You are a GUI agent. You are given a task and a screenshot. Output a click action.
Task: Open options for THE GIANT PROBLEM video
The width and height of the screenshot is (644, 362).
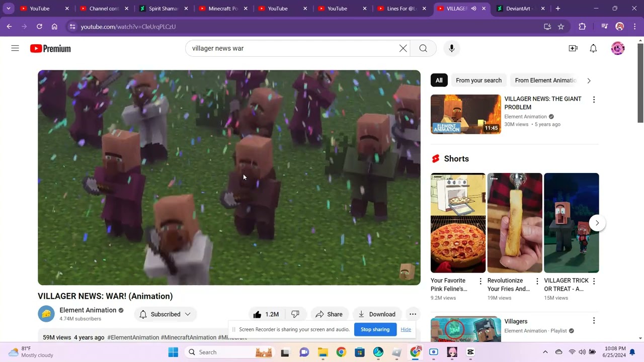pos(594,100)
